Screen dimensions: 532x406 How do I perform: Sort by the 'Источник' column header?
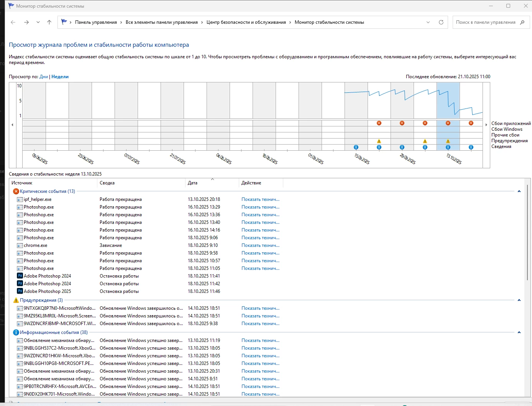pos(53,183)
